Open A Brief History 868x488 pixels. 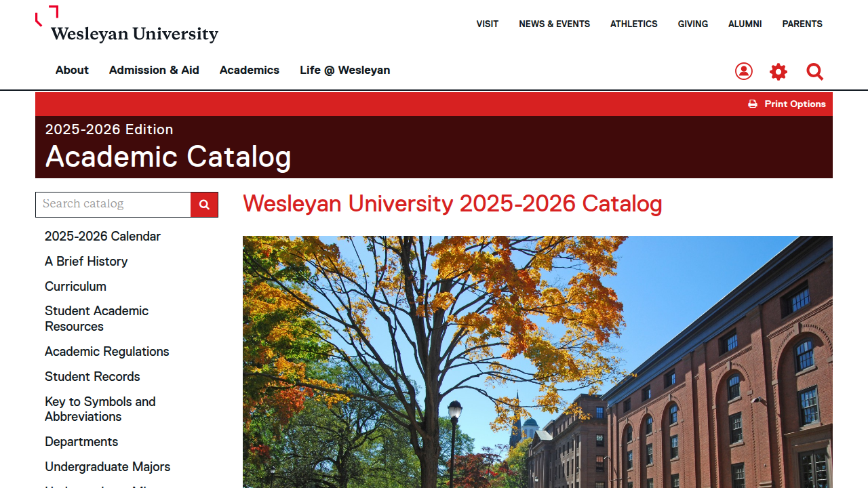click(86, 262)
